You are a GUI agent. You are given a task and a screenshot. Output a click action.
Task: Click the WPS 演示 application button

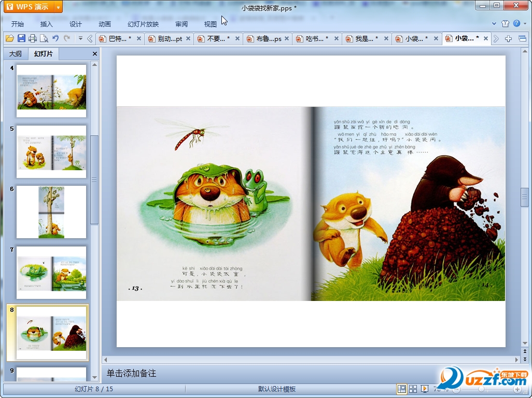(x=30, y=7)
